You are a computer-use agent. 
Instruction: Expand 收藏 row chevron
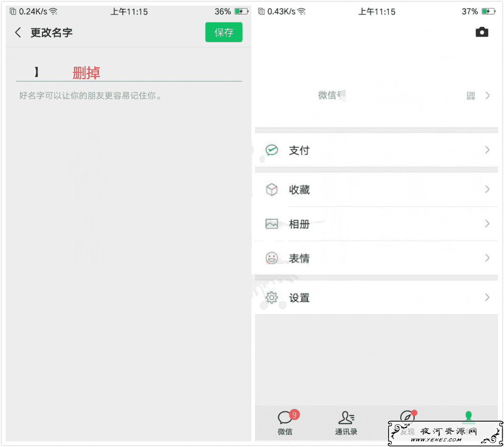[x=487, y=189]
